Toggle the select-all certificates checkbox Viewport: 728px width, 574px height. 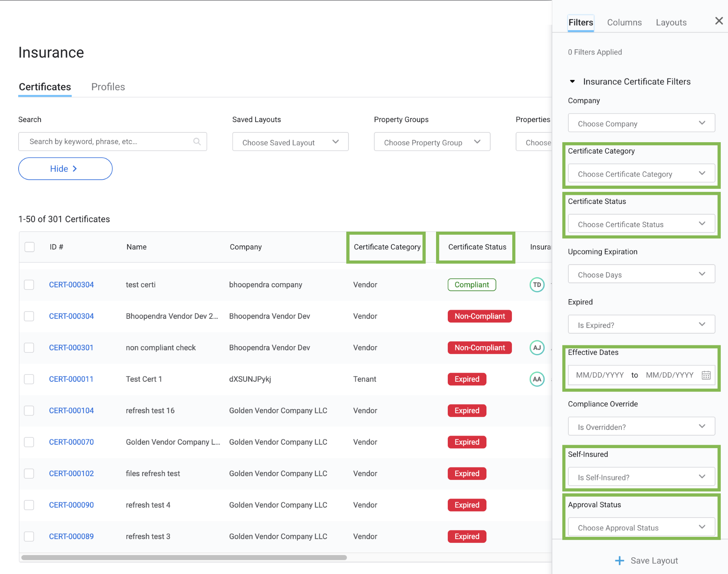coord(30,247)
